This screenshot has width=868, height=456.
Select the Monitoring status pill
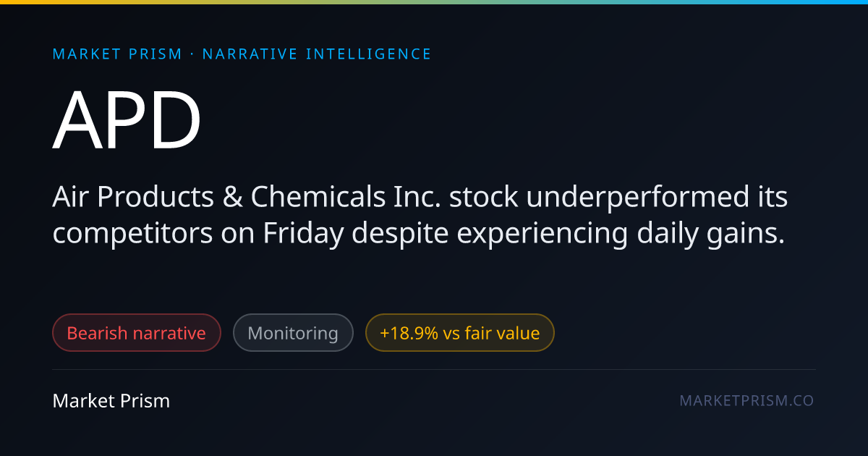pyautogui.click(x=293, y=333)
